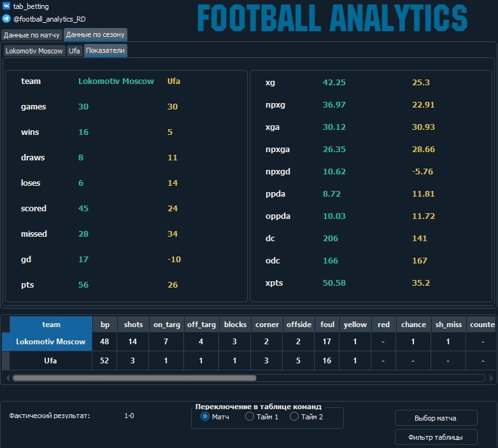Click the Ufa draws value 11
This screenshot has height=448, width=498.
click(173, 157)
